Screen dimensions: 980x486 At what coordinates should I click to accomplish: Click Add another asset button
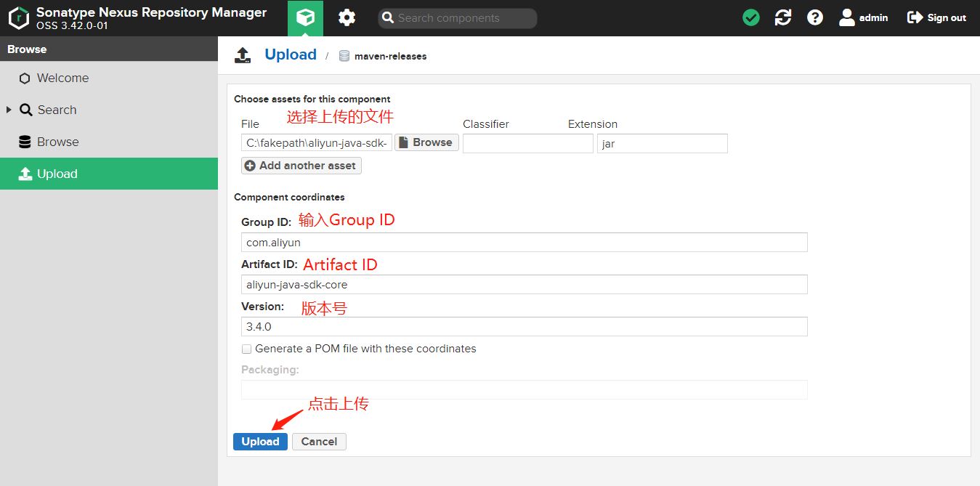click(301, 166)
